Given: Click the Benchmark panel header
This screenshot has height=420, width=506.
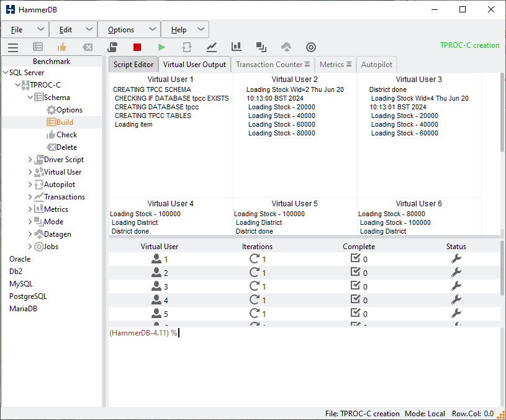Looking at the screenshot, I should [x=52, y=62].
